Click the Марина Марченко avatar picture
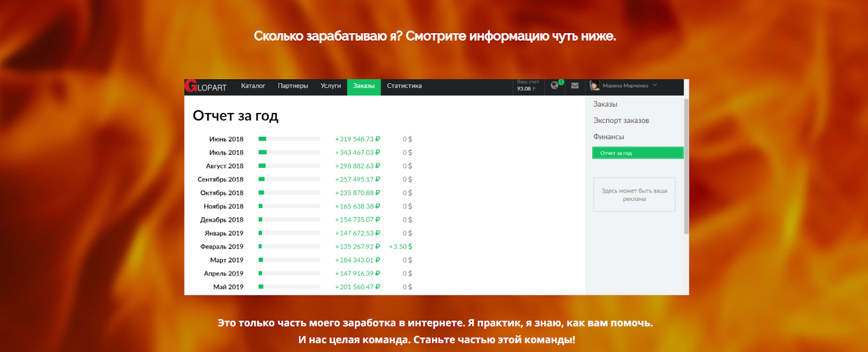Screen dimensions: 868x352 (595, 85)
